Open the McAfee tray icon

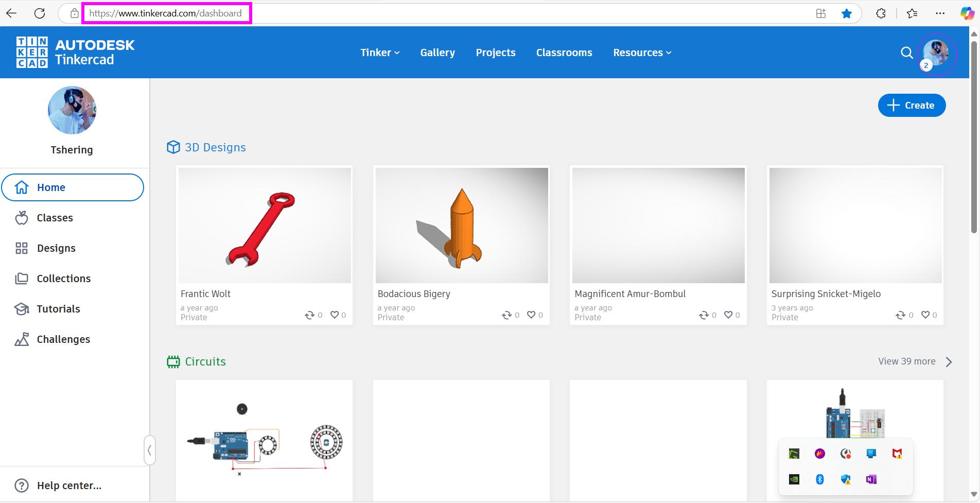click(x=897, y=454)
